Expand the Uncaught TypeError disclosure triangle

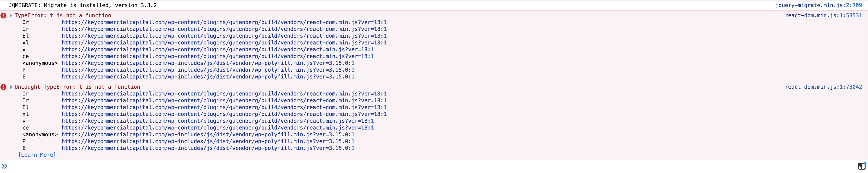pyautogui.click(x=11, y=87)
